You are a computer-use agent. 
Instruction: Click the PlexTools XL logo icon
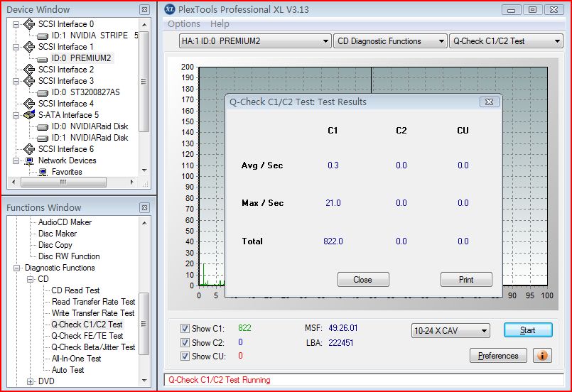tap(170, 9)
